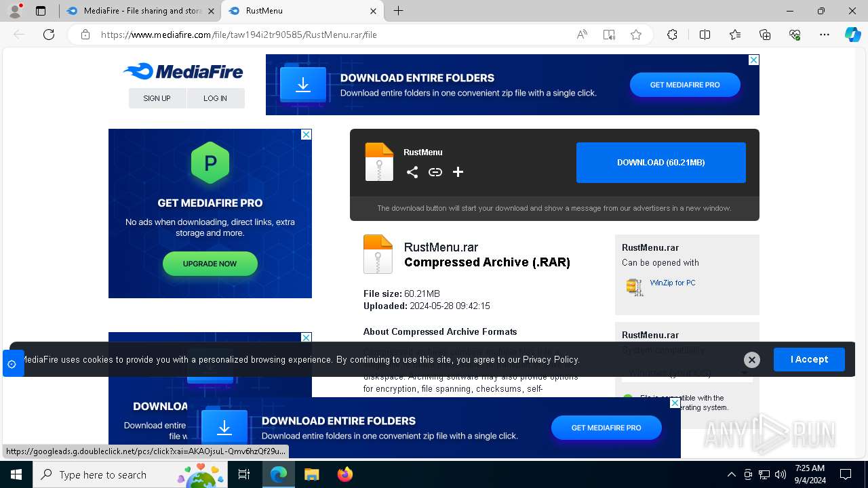
Task: Open the Windows Start menu
Action: 16,474
